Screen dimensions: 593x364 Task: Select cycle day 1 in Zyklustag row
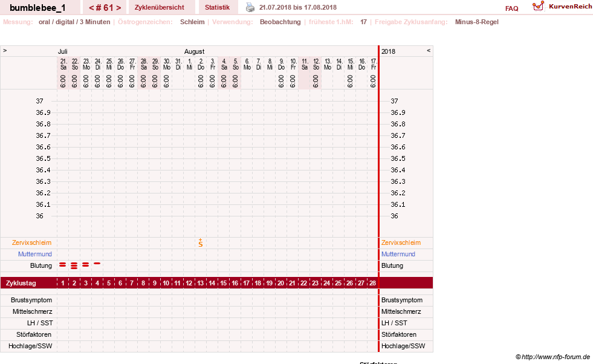pyautogui.click(x=63, y=283)
